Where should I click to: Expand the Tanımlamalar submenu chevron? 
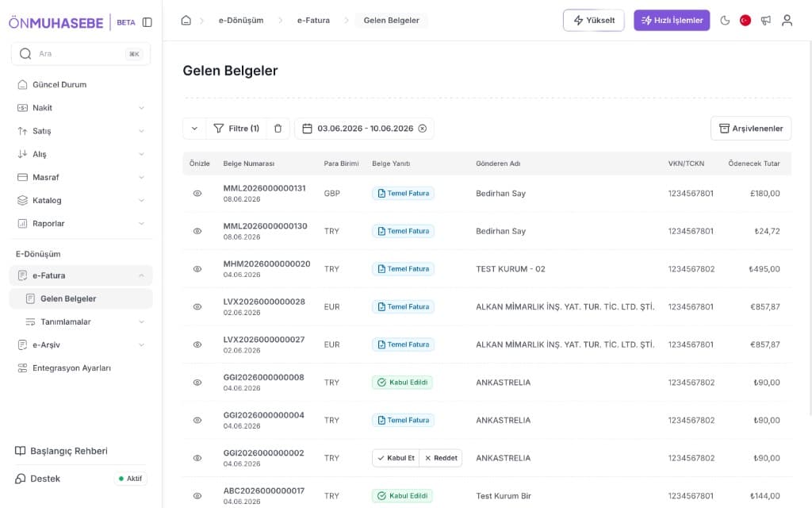[141, 322]
